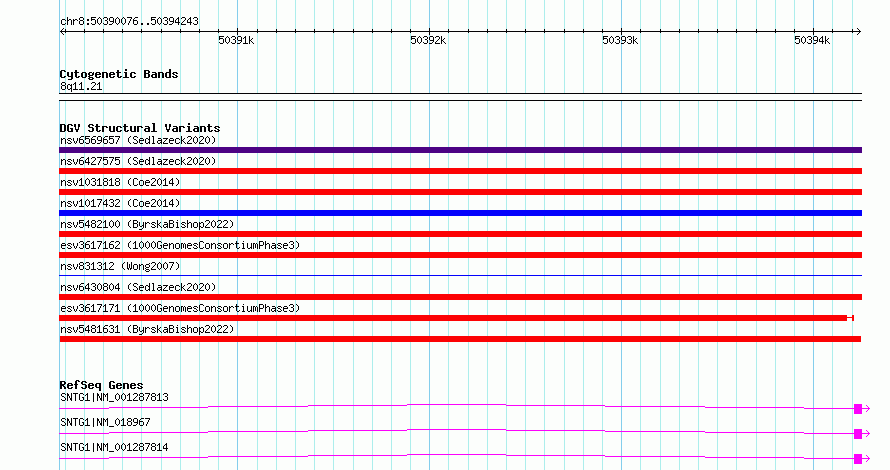Open variant nsv5482100 (ByrskaBishop2022) label
Viewport: 890px width, 470px height.
point(147,224)
